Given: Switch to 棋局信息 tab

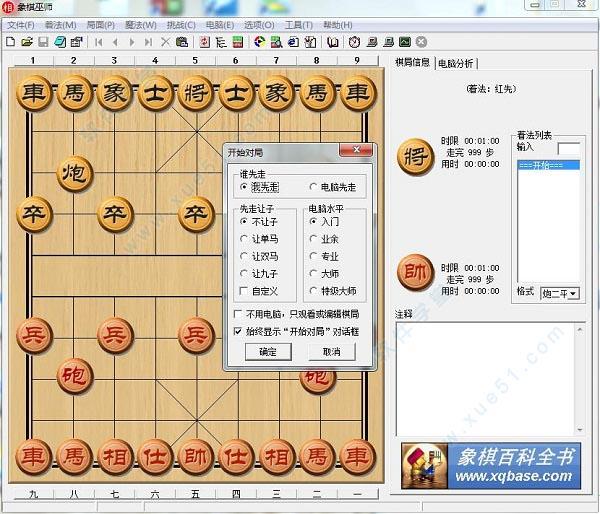Looking at the screenshot, I should (x=412, y=62).
